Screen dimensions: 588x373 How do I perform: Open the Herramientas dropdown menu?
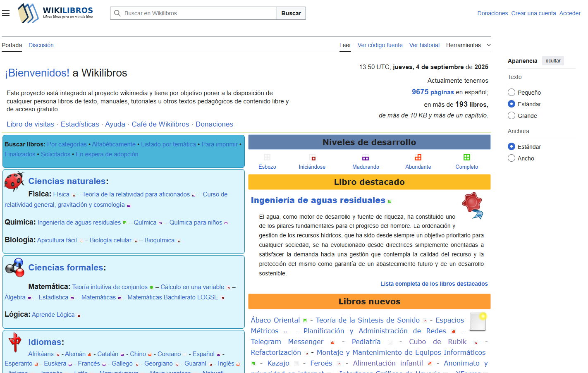point(468,45)
